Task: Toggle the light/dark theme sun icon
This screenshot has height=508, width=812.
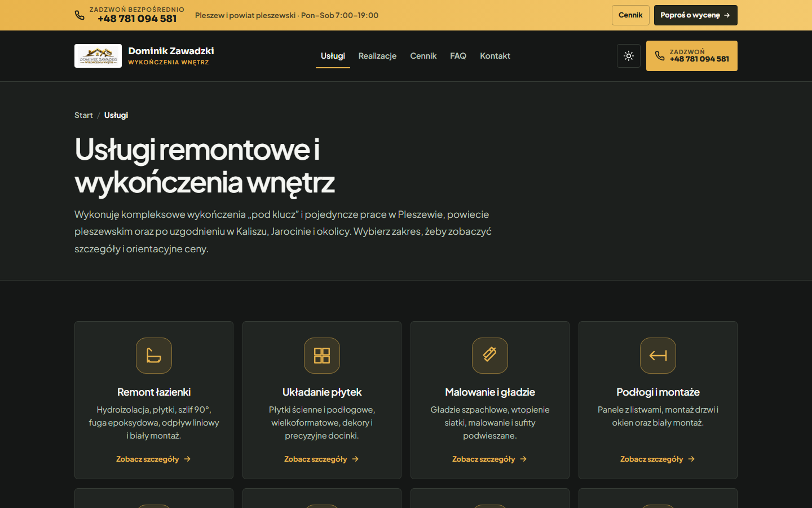Action: click(629, 56)
